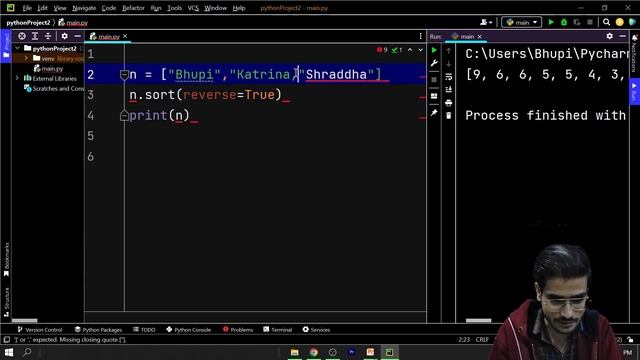Viewport: 640px width, 360px height.
Task: Collapse the pythonProject2 root folder
Action: point(18,48)
